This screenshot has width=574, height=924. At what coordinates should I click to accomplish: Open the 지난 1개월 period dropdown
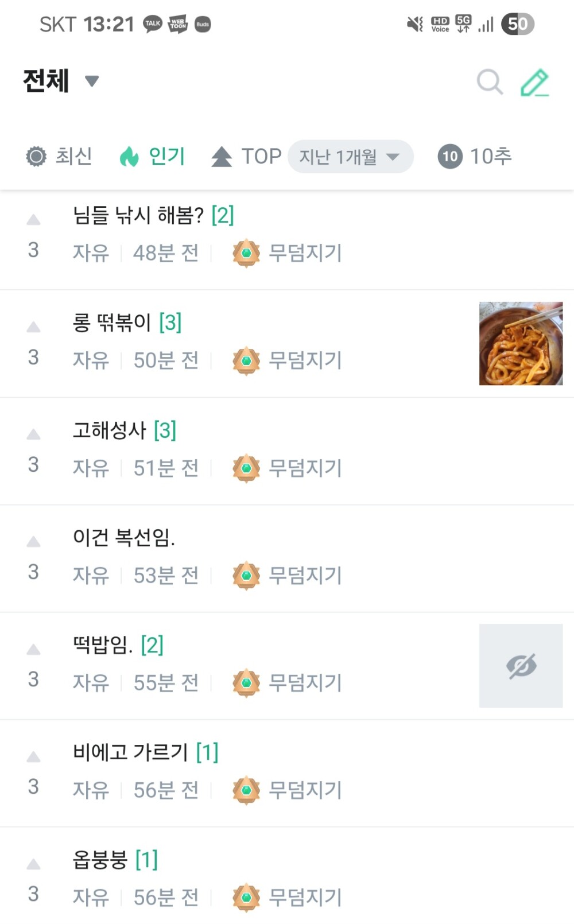pyautogui.click(x=350, y=156)
